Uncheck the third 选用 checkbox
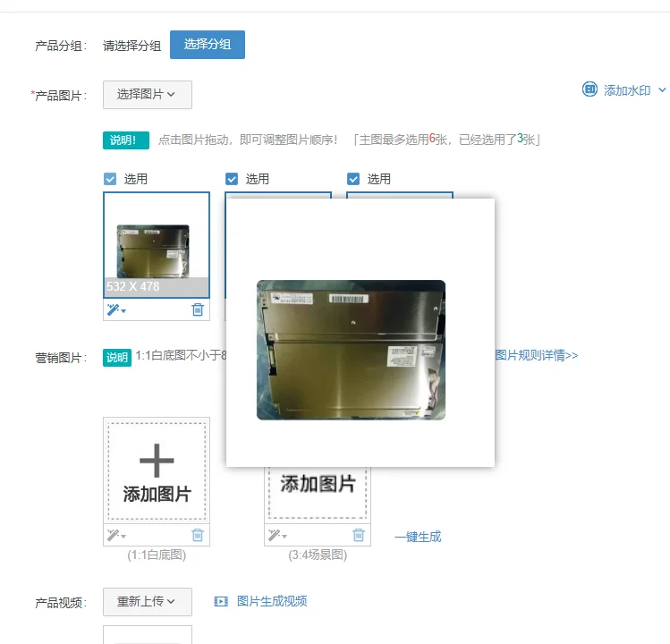The image size is (670, 644). pos(353,179)
